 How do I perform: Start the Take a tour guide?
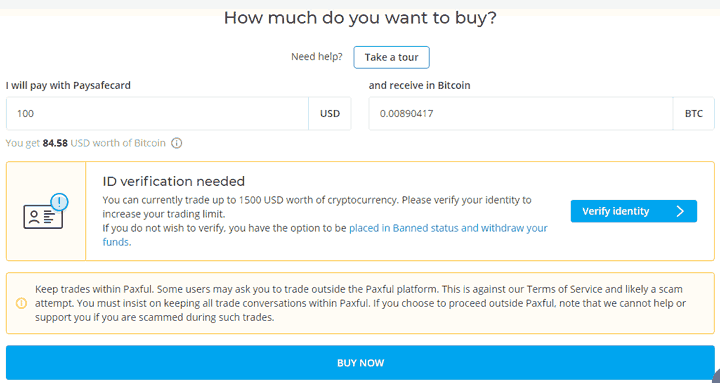click(391, 57)
